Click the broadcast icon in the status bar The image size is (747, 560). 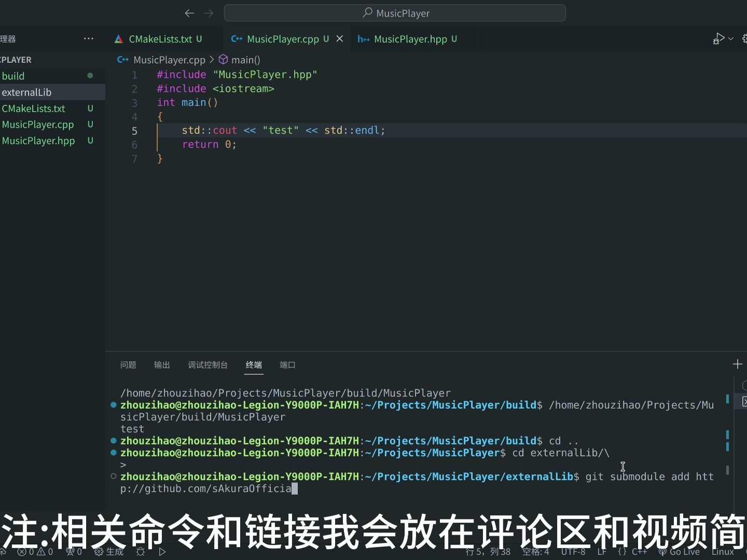(72, 552)
